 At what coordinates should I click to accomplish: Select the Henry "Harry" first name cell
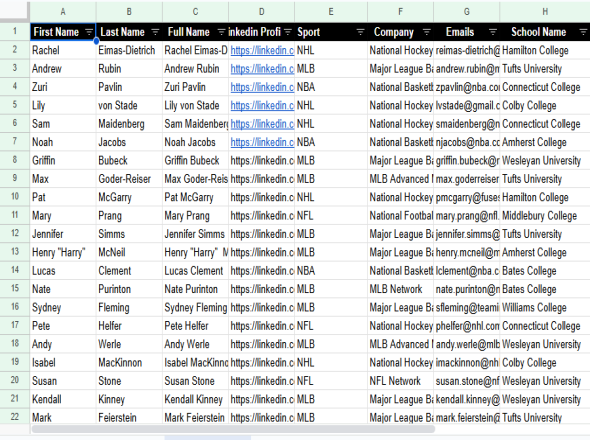(63, 253)
